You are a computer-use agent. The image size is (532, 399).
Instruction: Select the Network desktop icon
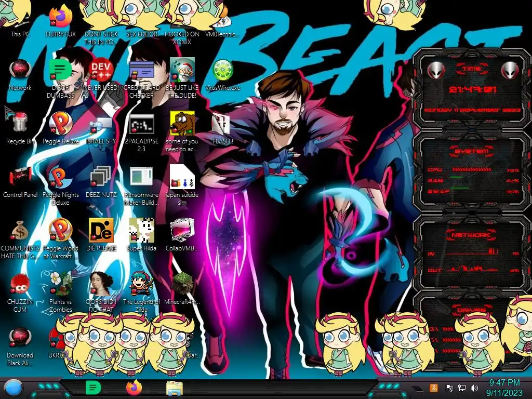pos(20,71)
